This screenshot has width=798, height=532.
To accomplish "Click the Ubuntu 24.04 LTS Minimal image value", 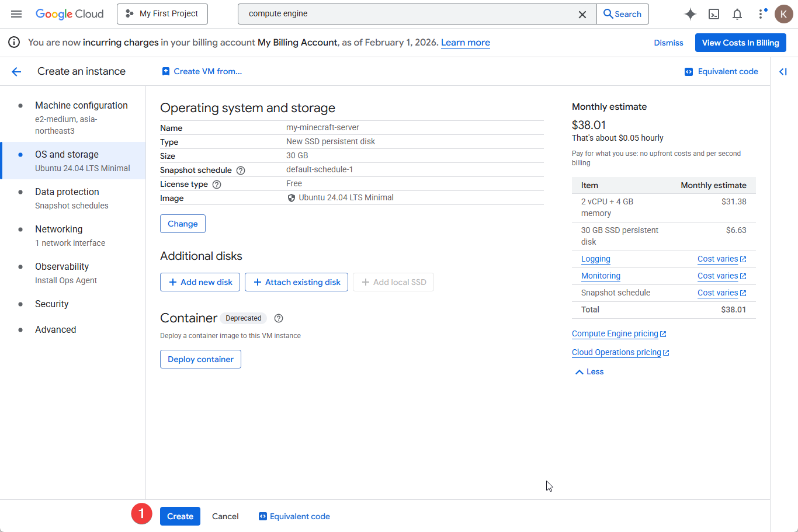I will [341, 197].
